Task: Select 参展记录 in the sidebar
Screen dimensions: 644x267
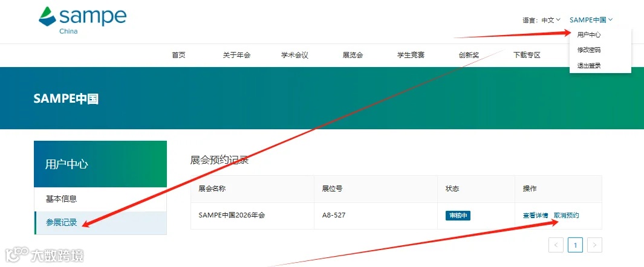Action: point(100,223)
